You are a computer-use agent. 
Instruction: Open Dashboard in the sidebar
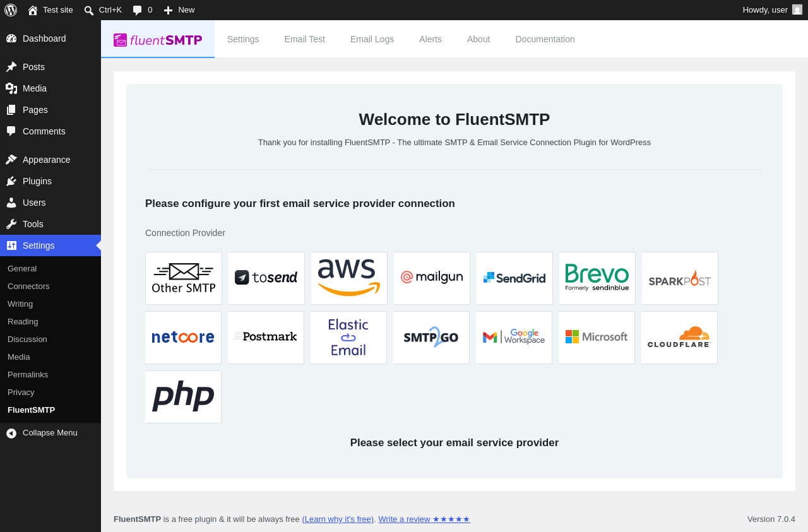click(50, 38)
